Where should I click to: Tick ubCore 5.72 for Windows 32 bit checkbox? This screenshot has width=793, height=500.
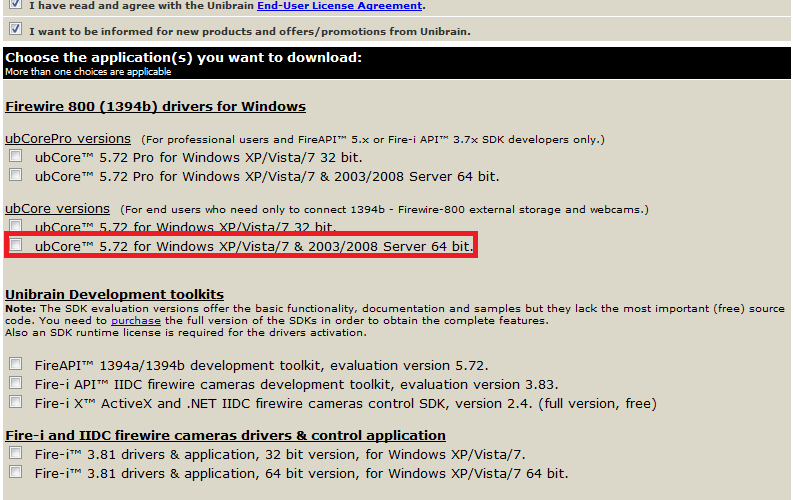click(x=16, y=225)
